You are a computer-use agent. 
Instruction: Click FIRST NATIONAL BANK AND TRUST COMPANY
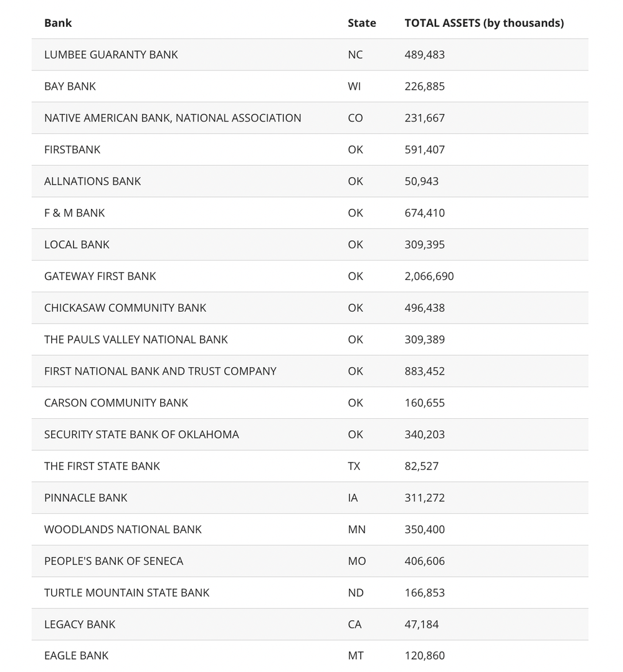click(x=160, y=371)
